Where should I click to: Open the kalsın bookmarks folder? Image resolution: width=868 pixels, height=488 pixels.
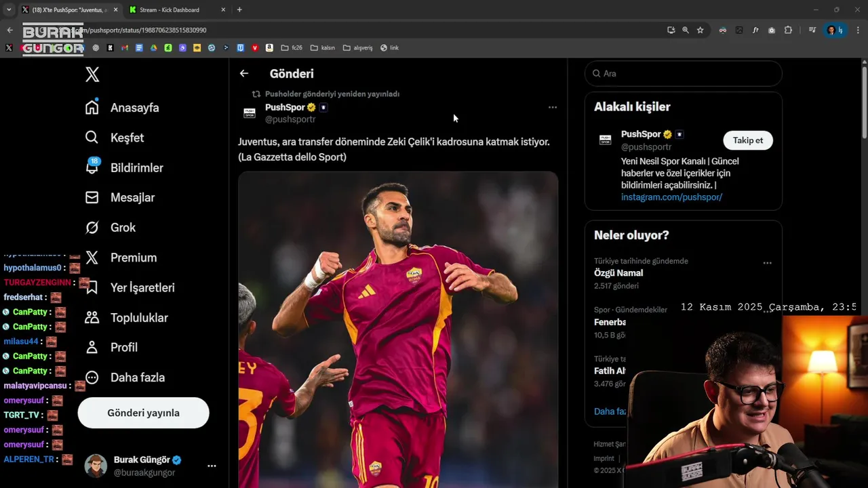pyautogui.click(x=322, y=47)
